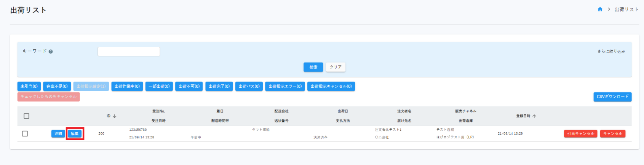Check the row checkbox for order 200
The image size is (644, 165).
25,133
